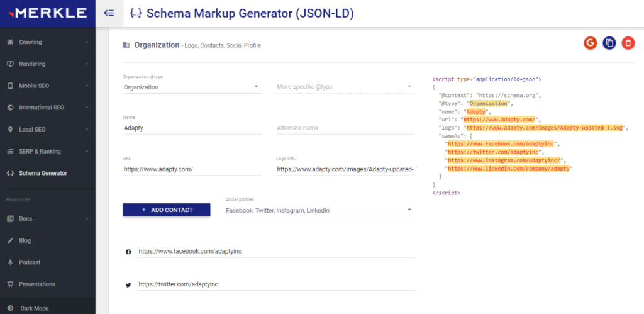Expand the Social profiles dropdown
644x314 pixels.
(x=319, y=210)
